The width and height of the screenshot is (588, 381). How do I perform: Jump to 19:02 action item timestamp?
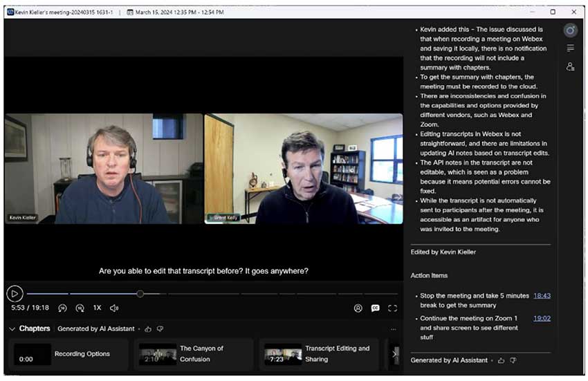coord(542,319)
